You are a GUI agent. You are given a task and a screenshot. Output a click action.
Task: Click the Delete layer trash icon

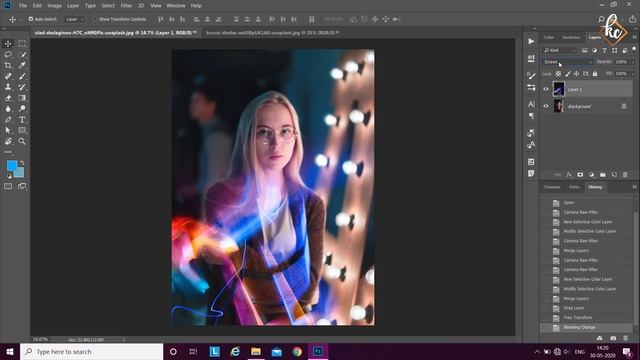click(x=625, y=175)
